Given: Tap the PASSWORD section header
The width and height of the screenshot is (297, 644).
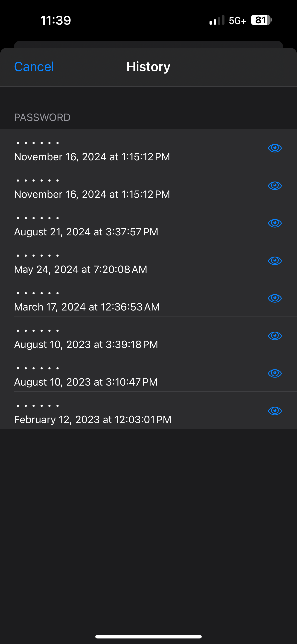Looking at the screenshot, I should pos(42,117).
